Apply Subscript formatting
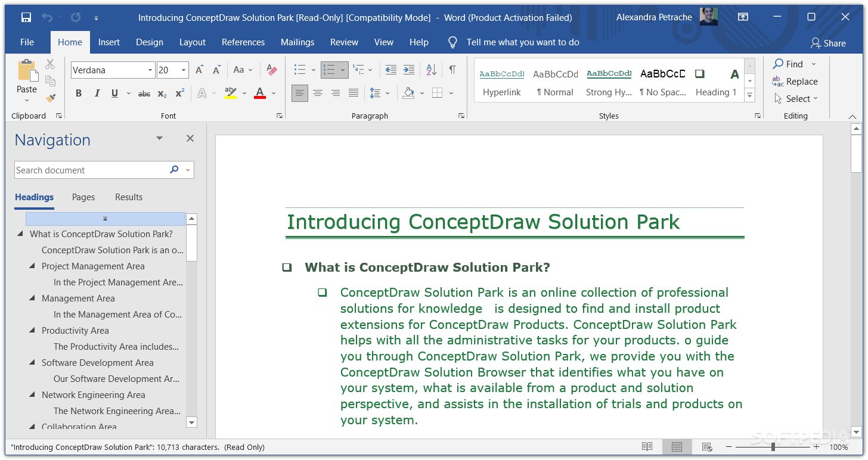Screen dimensions: 868x460 (x=162, y=94)
